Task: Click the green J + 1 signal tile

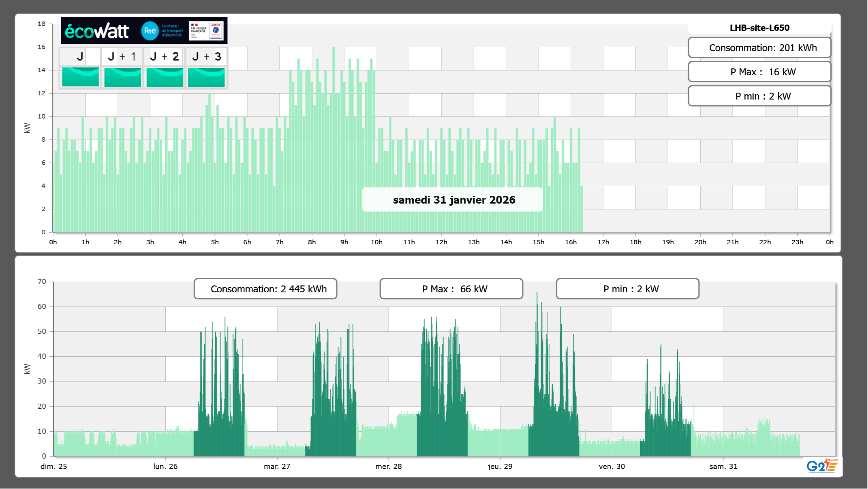Action: [x=122, y=77]
